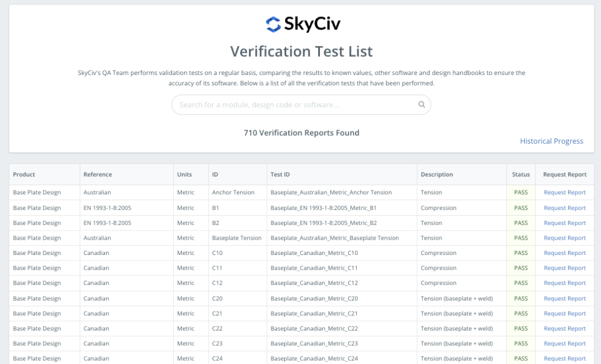This screenshot has width=601, height=364.
Task: Request report for Canadian test C10
Action: [x=564, y=253]
